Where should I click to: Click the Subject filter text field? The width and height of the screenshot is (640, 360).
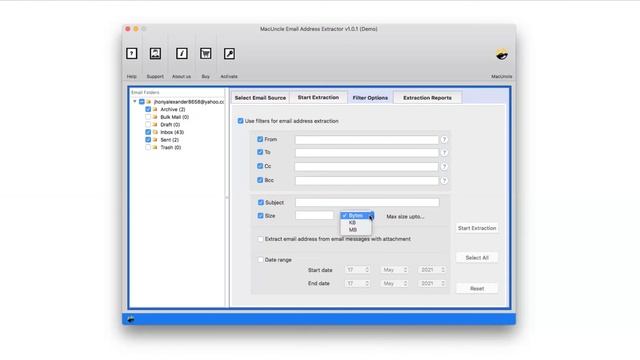(367, 202)
